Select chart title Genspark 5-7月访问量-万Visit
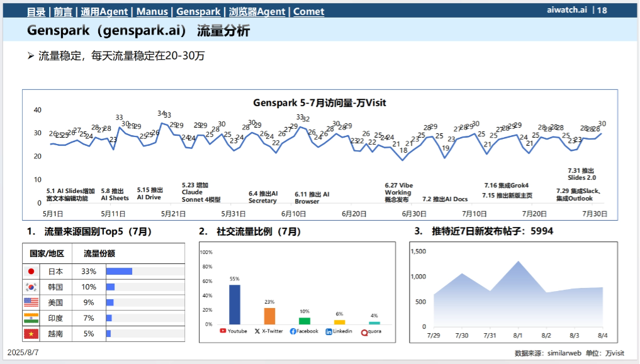640x364 pixels. pyautogui.click(x=319, y=102)
